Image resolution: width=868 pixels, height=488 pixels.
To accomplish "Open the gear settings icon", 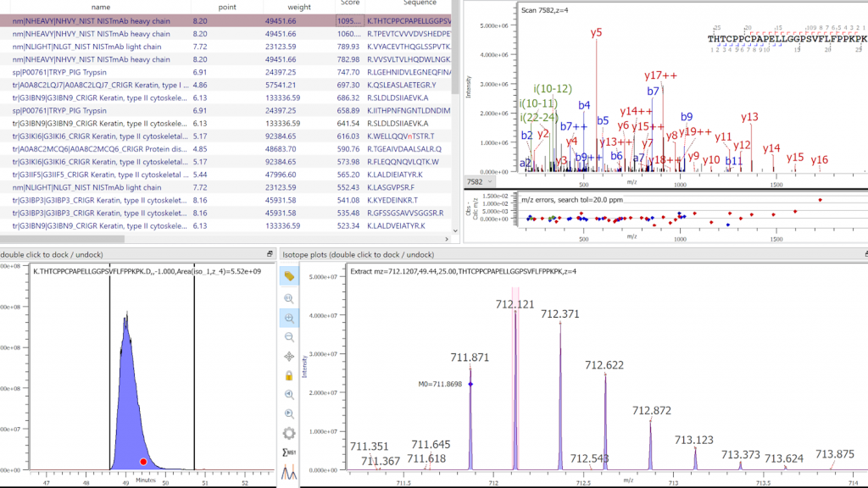I will click(289, 433).
